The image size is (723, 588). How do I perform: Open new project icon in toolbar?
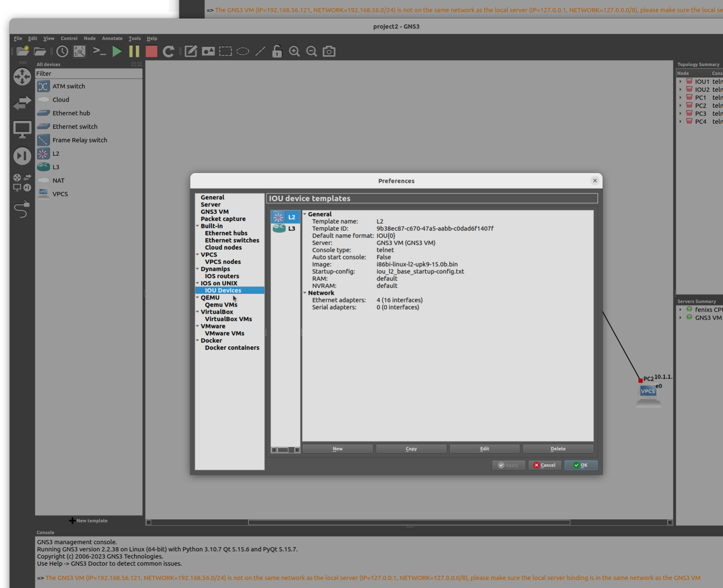(x=23, y=51)
